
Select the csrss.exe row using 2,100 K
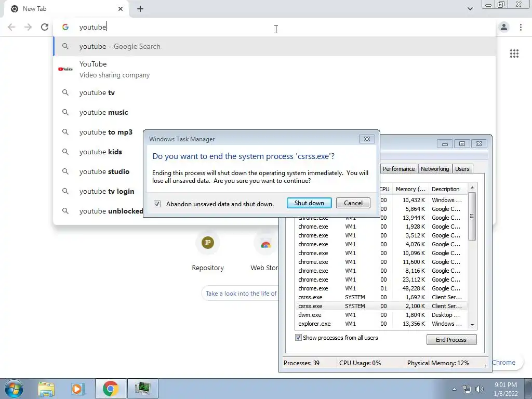point(381,306)
